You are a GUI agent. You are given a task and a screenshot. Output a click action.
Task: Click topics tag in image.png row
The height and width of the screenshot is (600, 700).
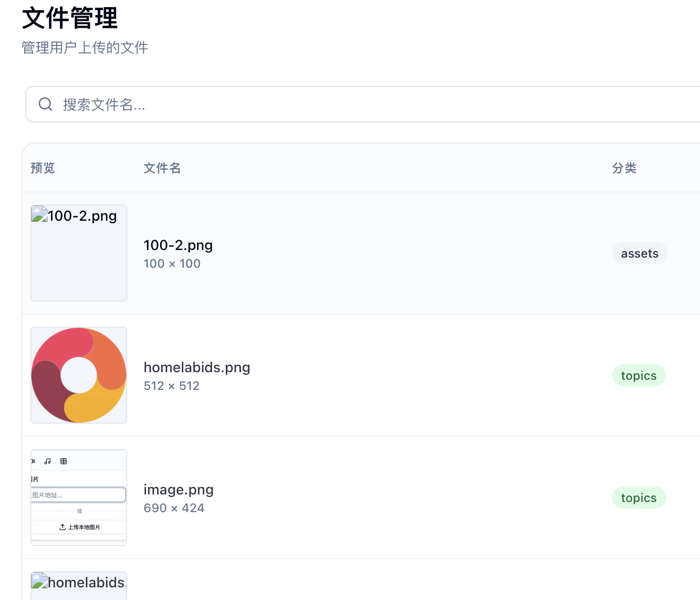click(638, 498)
